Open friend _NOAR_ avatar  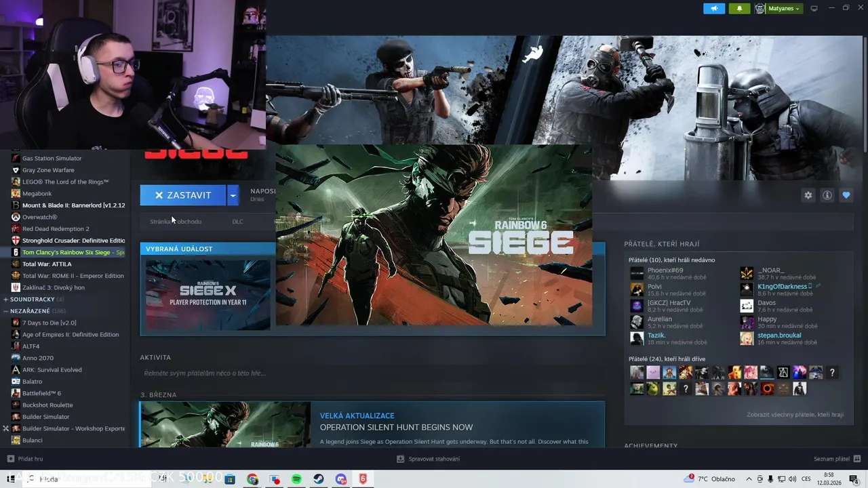coord(747,273)
